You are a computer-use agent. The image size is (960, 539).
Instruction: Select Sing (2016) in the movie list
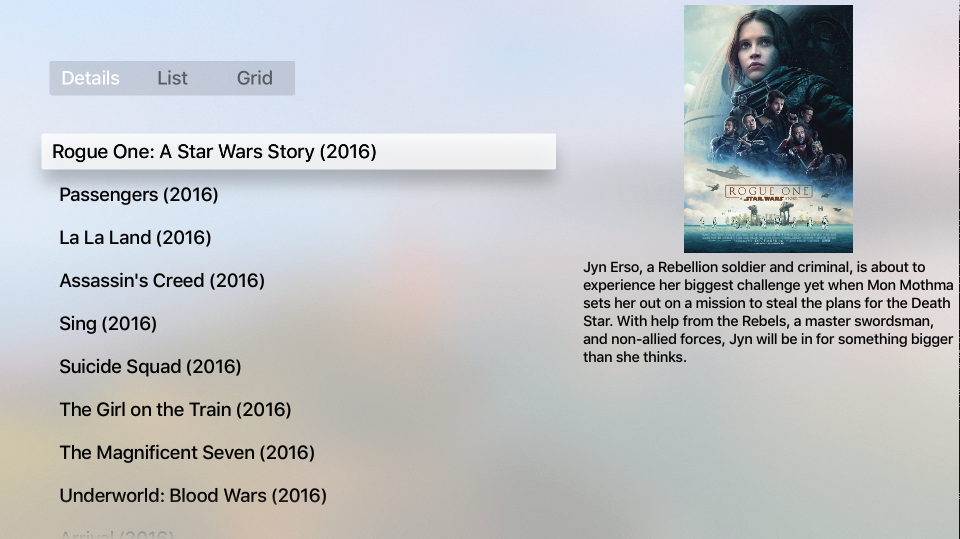[108, 323]
